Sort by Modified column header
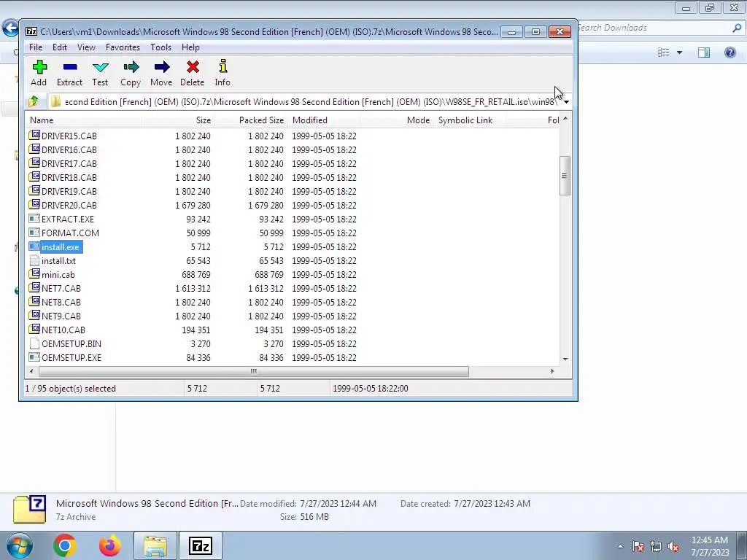747x560 pixels. point(324,120)
